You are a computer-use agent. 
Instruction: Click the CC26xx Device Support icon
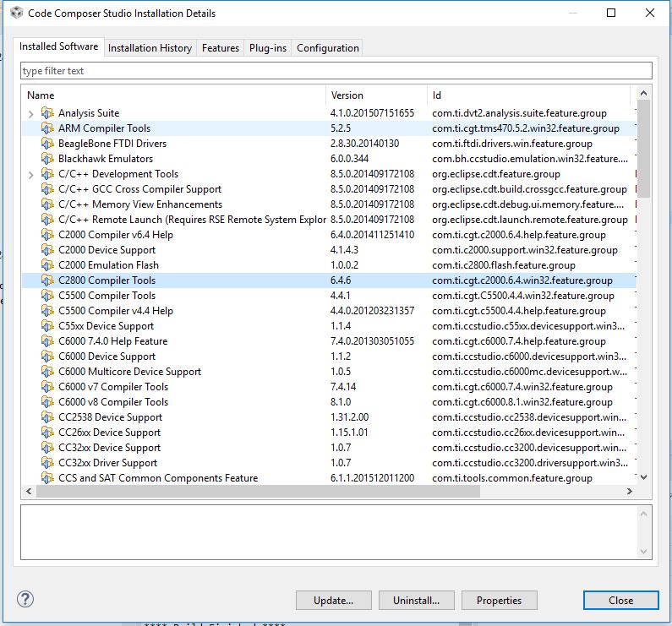pos(47,433)
